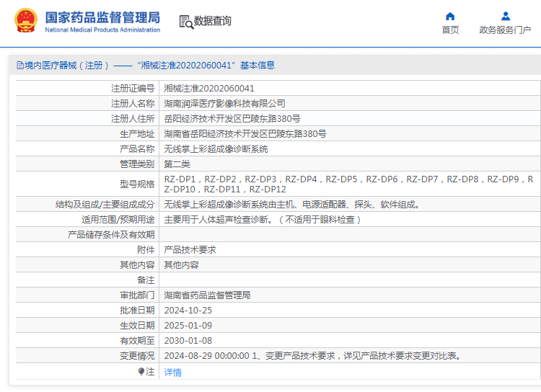Go to 首页 text link
Image resolution: width=541 pixels, height=392 pixels.
click(450, 30)
